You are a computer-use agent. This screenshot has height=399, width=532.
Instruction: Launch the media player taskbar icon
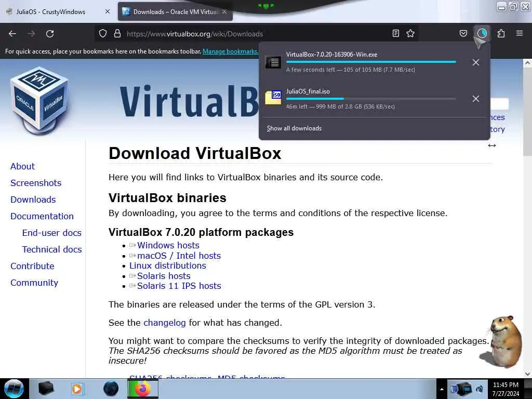coord(77,389)
